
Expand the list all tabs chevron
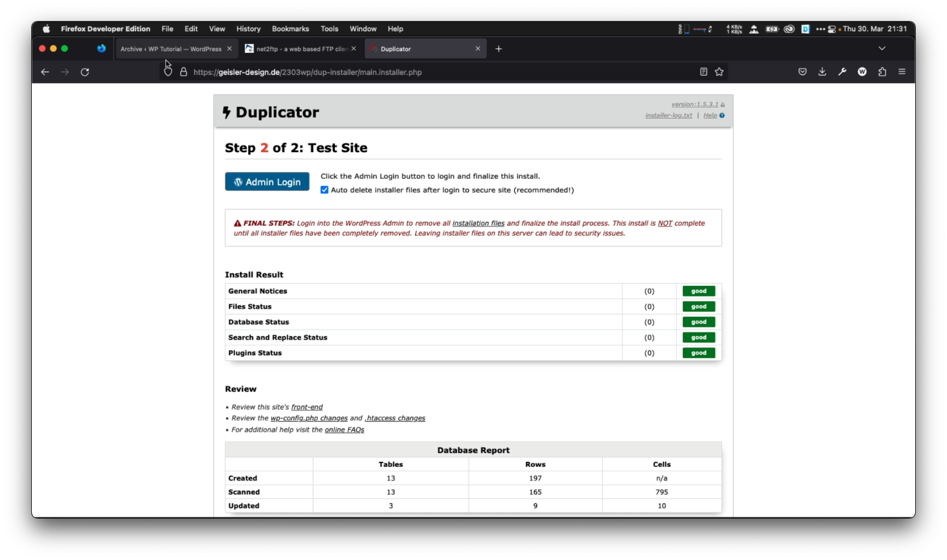pos(882,49)
